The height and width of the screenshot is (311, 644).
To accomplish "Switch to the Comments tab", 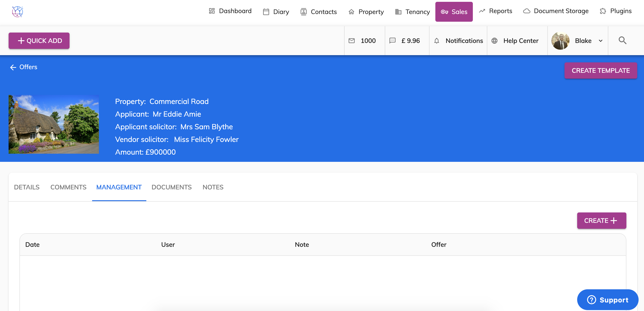I will (x=68, y=187).
